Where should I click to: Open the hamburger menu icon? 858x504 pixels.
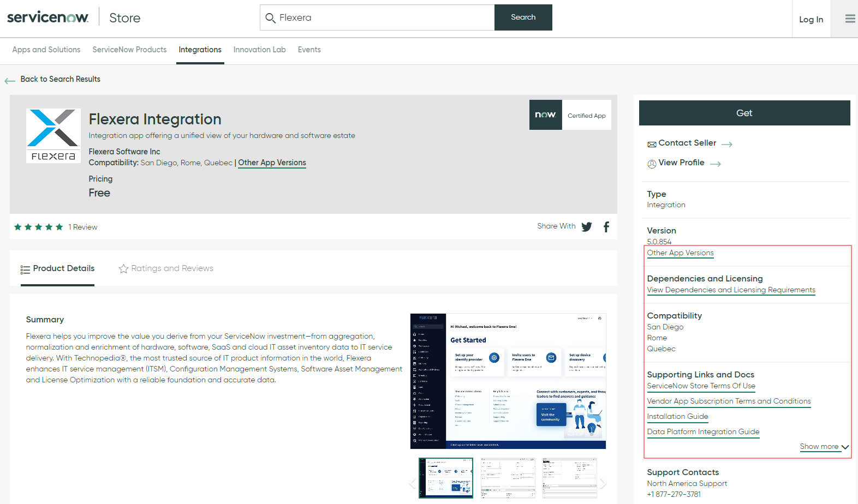tap(850, 19)
